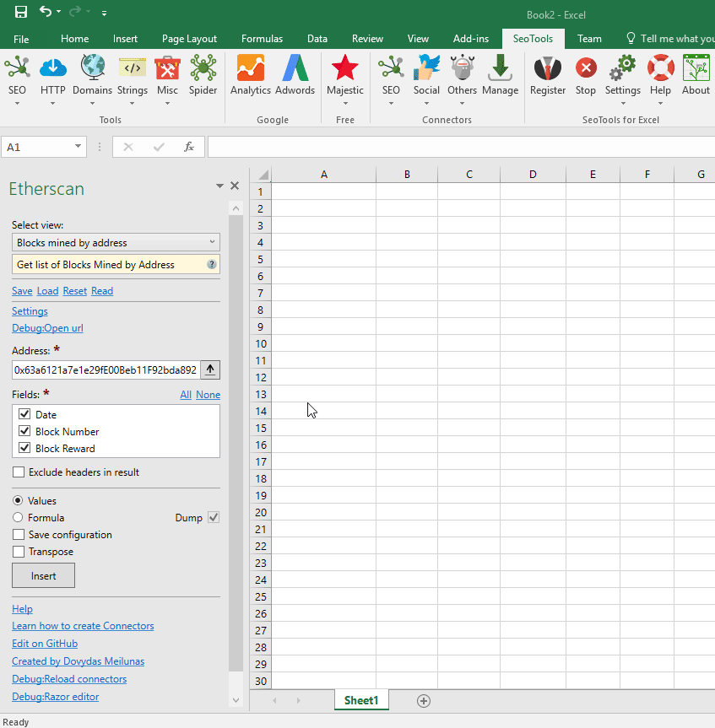Undo the last action
The width and height of the screenshot is (715, 728).
pos(46,11)
